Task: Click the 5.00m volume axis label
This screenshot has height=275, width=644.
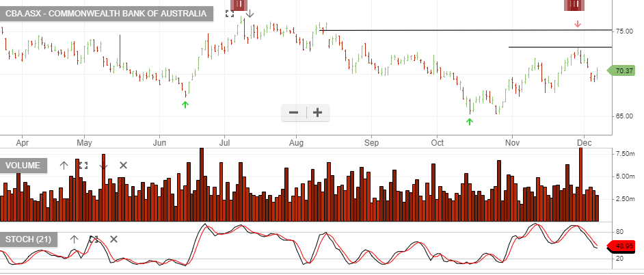Action: click(625, 176)
